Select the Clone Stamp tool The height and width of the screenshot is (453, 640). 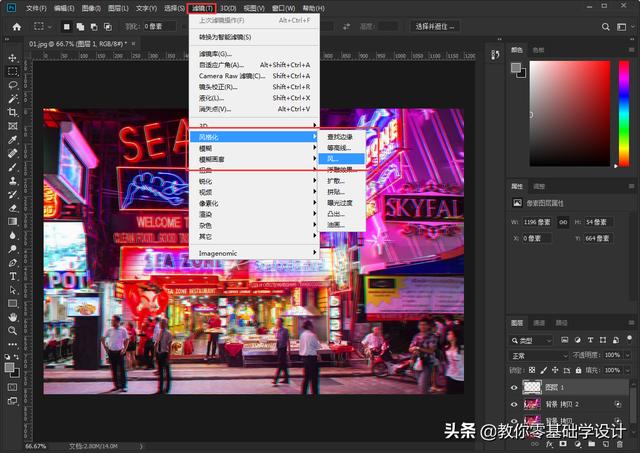tap(13, 180)
